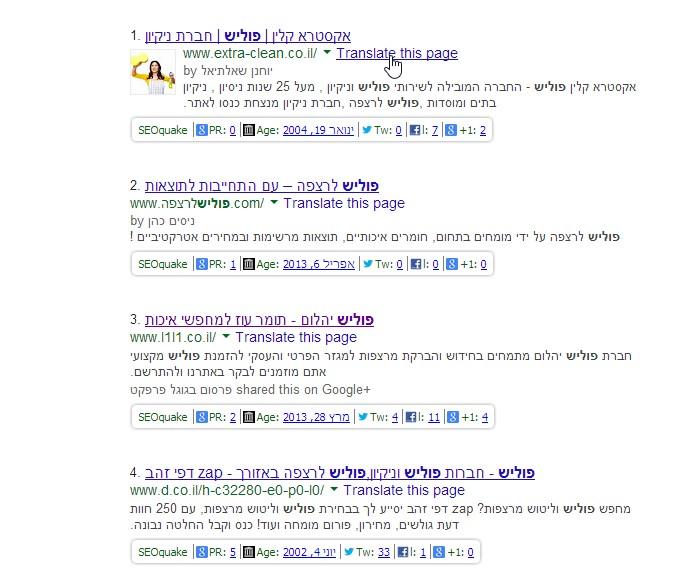Image resolution: width=679 pixels, height=573 pixels.
Task: Click SEOquake label in result 4 bar
Action: tap(162, 552)
